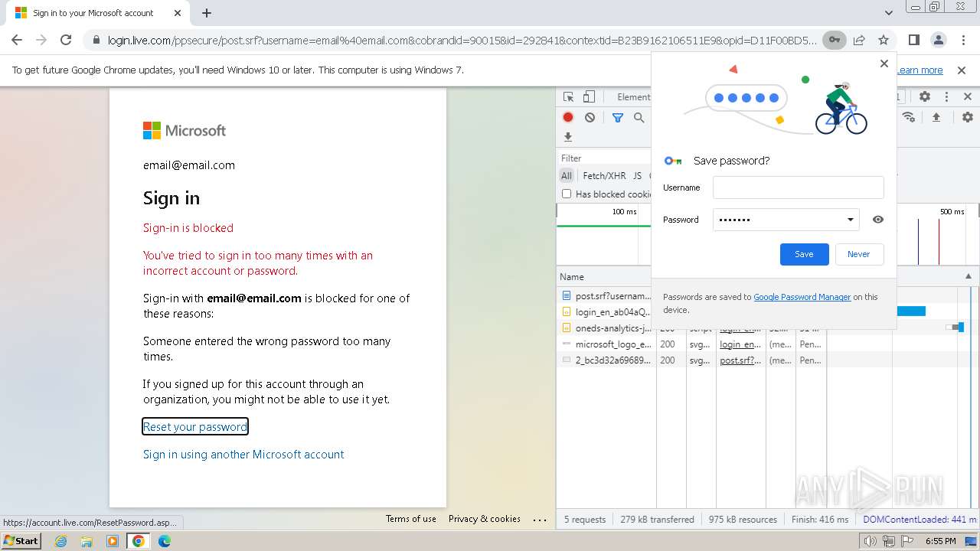The width and height of the screenshot is (980, 551).
Task: Toggle the Chrome side panel icon
Action: click(x=913, y=40)
